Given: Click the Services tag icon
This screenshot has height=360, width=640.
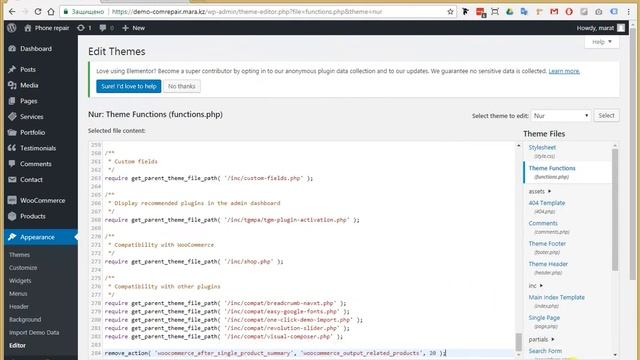Looking at the screenshot, I should (12, 116).
